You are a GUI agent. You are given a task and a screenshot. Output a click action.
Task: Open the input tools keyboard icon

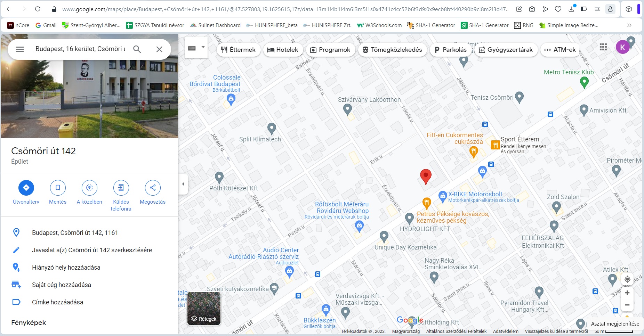(x=192, y=48)
